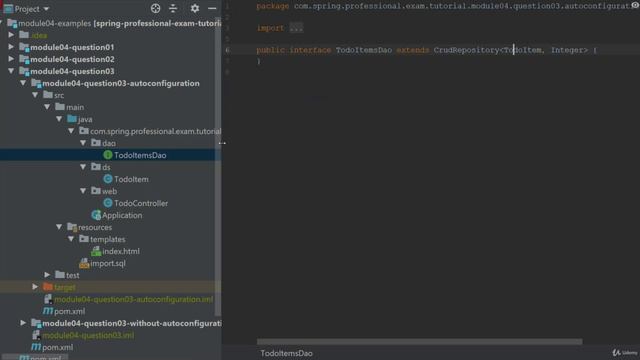Collapse module04-question03 node
Image resolution: width=640 pixels, height=360 pixels.
coord(11,71)
